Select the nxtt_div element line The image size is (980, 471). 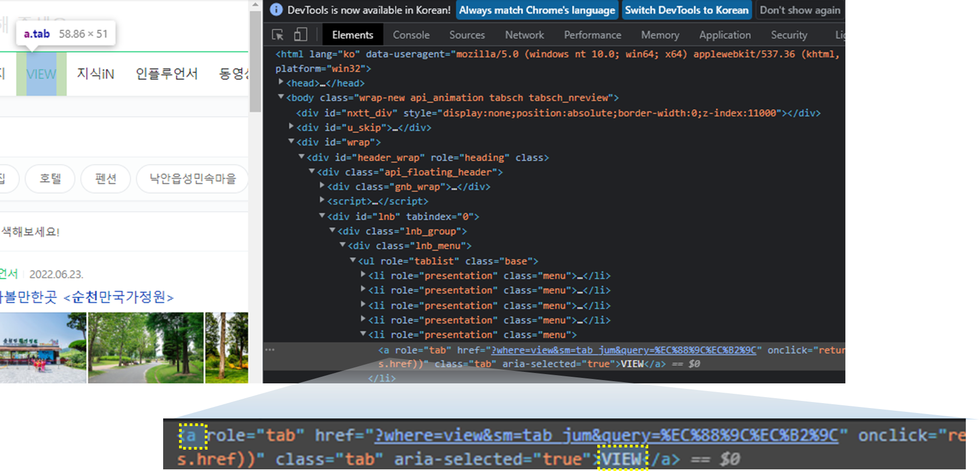tap(558, 113)
